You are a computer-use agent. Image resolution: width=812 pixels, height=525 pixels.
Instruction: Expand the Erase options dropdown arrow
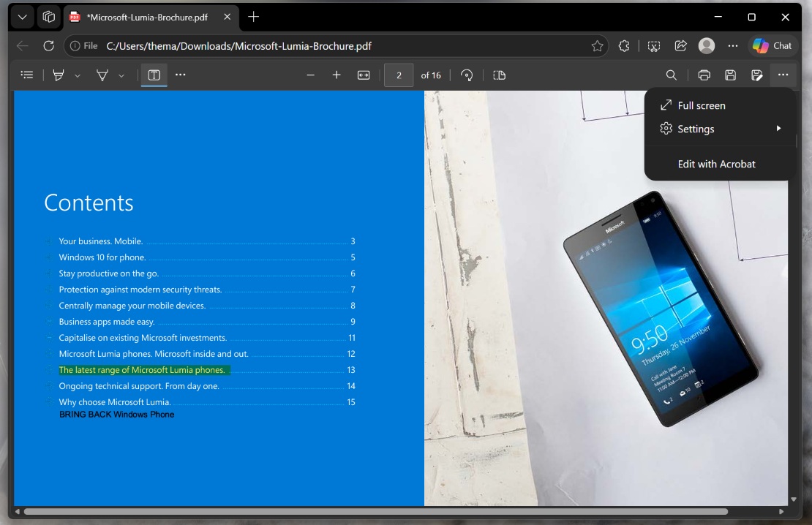[x=121, y=75]
